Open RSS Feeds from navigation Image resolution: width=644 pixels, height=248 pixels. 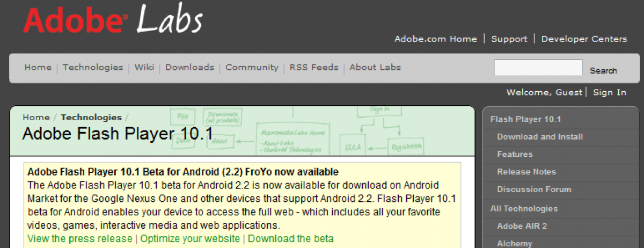point(314,68)
